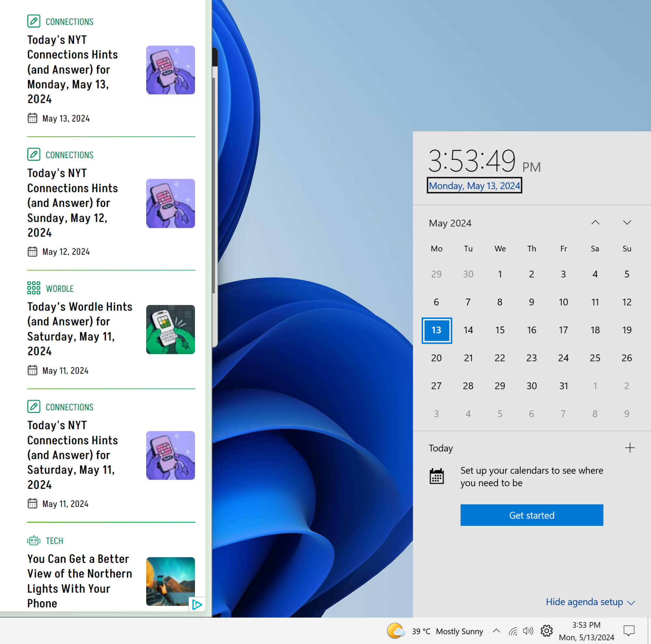Screen dimensions: 651x644
Task: Click 39 °C Mostly Sunny weather text
Action: tap(448, 632)
